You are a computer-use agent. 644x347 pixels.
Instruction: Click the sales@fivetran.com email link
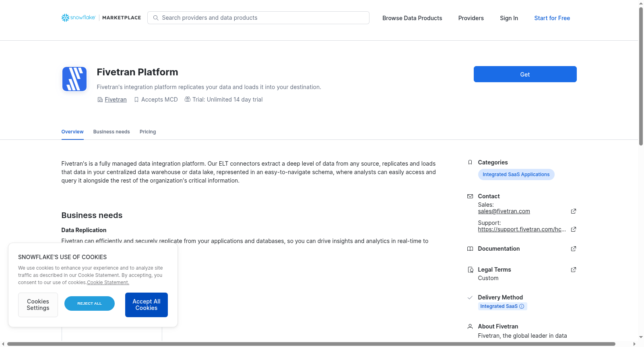coord(504,211)
